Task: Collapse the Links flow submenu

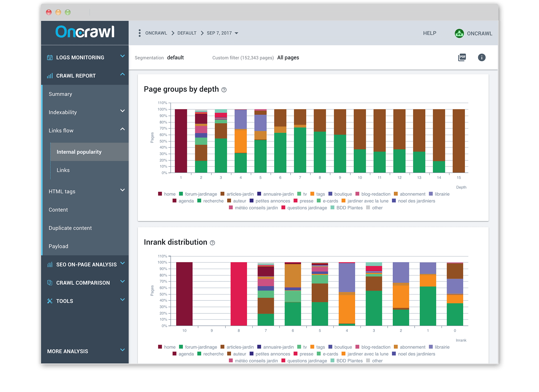Action: 122,129
